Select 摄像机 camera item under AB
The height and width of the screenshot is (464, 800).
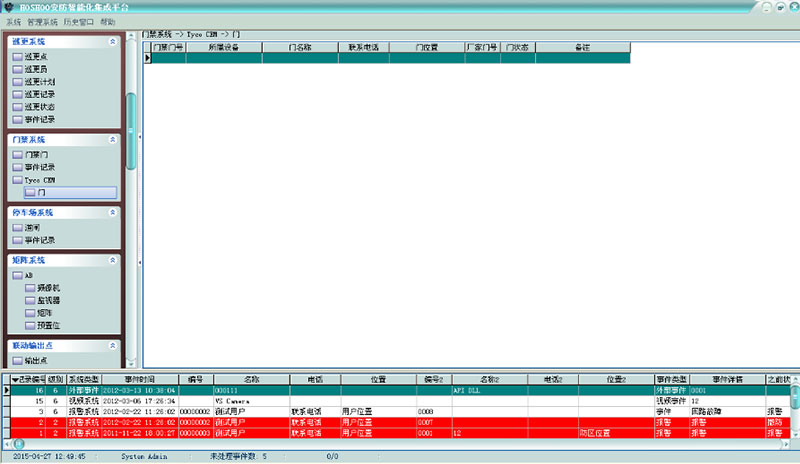(x=48, y=287)
